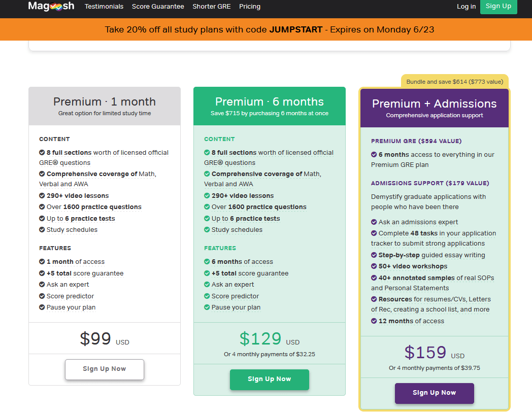Click checkmark icon beside 12 months of access
This screenshot has width=532, height=412.
pyautogui.click(x=374, y=321)
